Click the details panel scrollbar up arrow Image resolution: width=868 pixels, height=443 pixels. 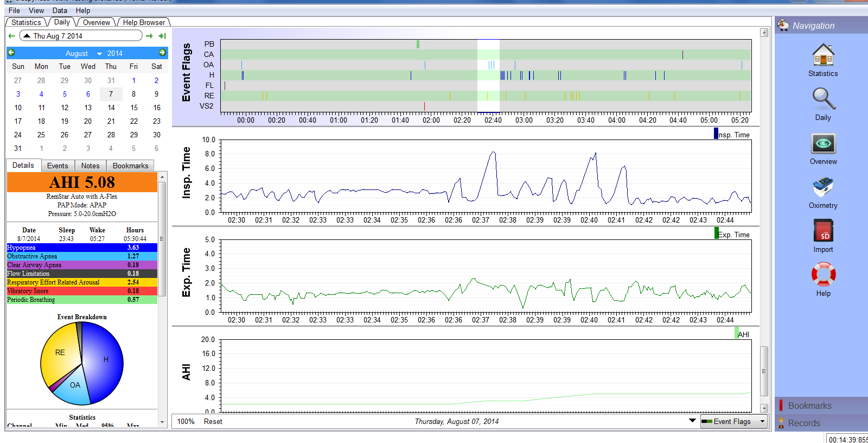point(162,177)
